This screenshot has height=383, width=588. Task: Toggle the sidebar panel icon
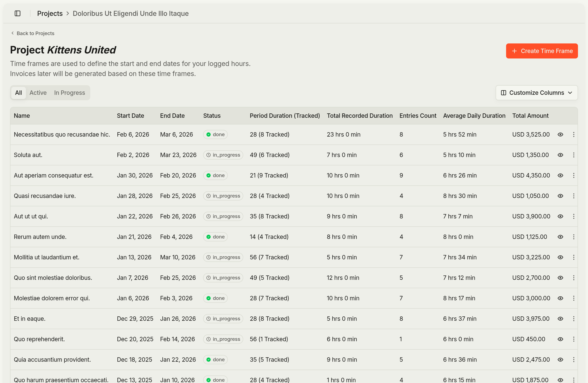click(x=18, y=13)
